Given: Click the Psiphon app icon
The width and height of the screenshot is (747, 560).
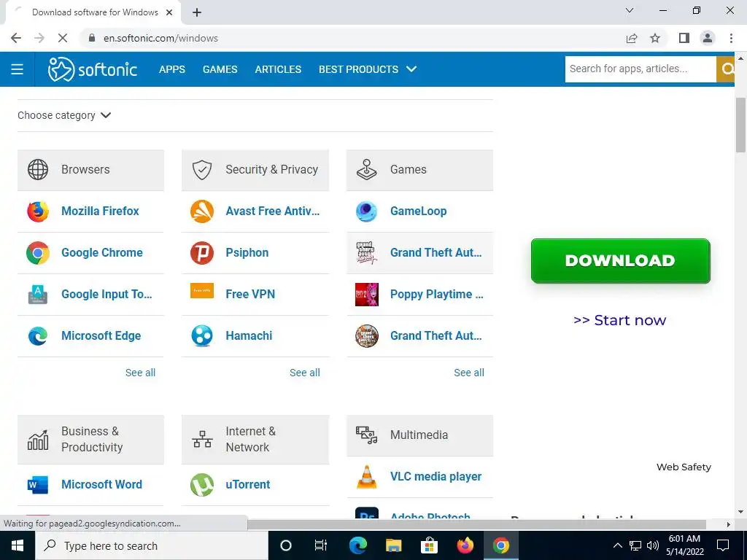Looking at the screenshot, I should point(202,253).
